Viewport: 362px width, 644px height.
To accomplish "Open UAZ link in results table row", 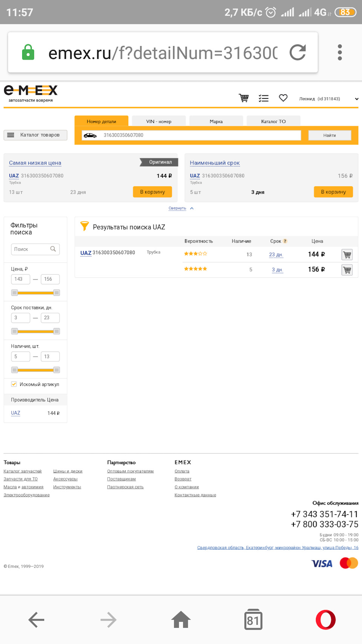I will (86, 253).
